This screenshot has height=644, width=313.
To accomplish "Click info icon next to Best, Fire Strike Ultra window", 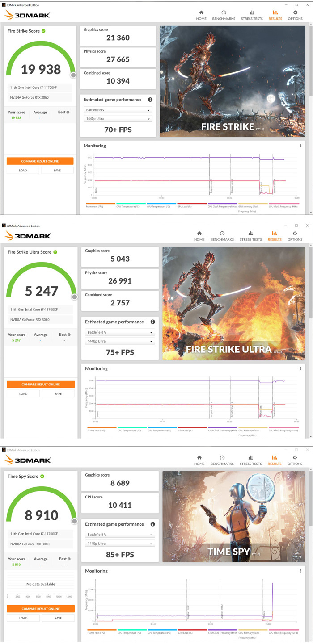I will click(x=68, y=335).
